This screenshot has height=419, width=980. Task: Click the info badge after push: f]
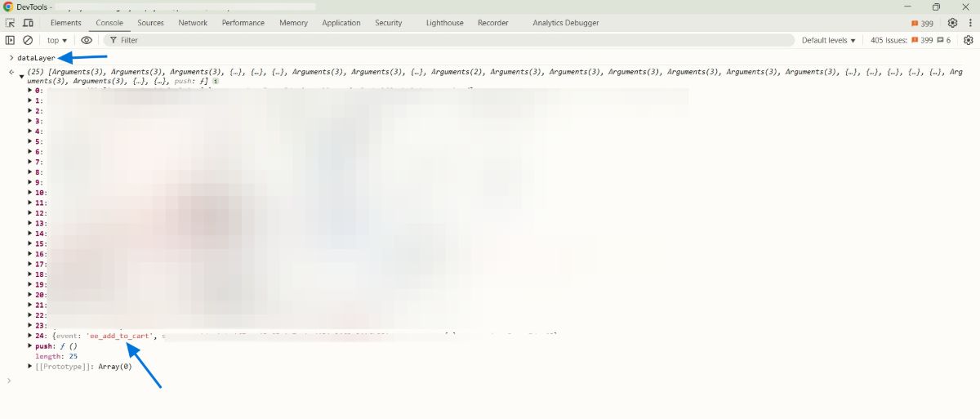(x=216, y=81)
